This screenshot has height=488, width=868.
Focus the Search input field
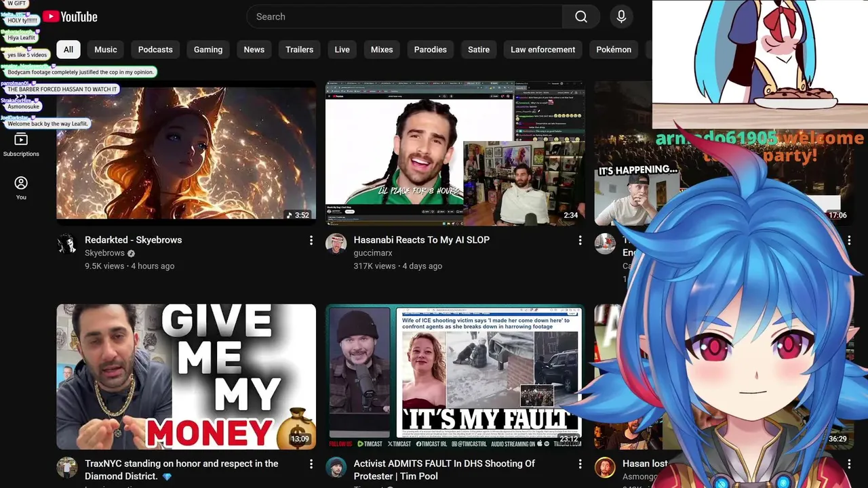coord(405,17)
